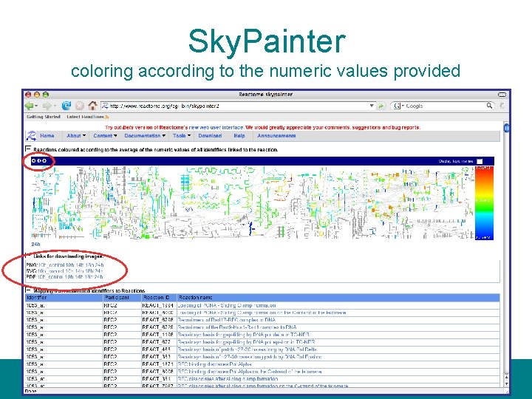
Task: Click the Reaction ID column header
Action: tap(159, 298)
